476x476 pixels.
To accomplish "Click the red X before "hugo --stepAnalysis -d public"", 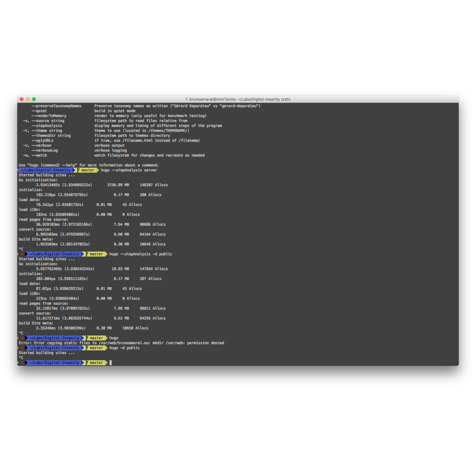I will click(22, 254).
